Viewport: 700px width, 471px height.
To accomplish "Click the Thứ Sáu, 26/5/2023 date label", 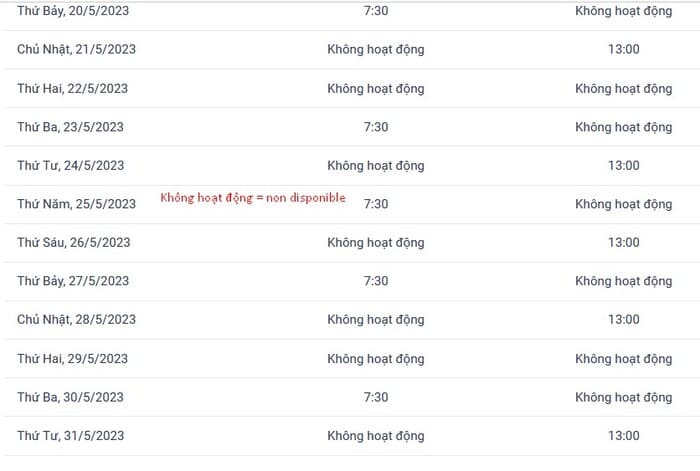I will (74, 242).
